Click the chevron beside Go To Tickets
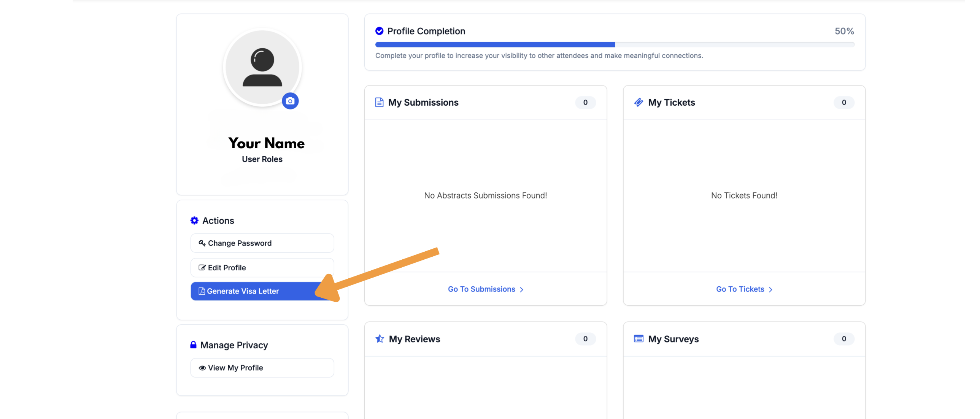Image resolution: width=980 pixels, height=419 pixels. (770, 290)
